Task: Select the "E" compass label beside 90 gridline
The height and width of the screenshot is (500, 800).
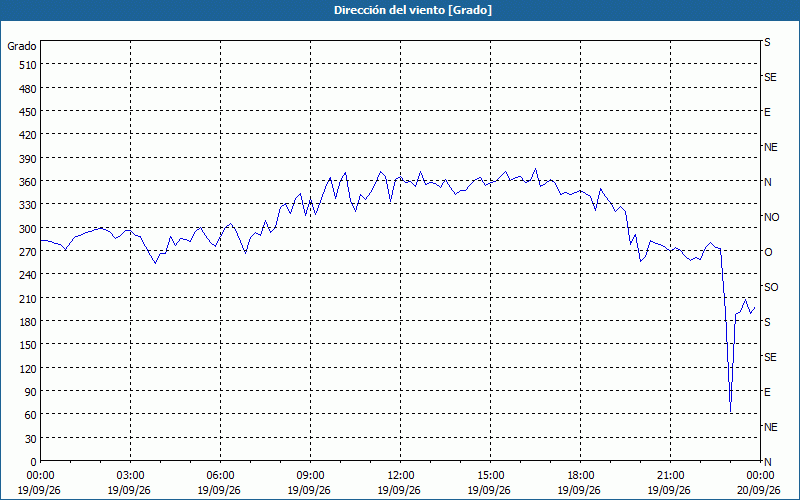Action: [767, 392]
